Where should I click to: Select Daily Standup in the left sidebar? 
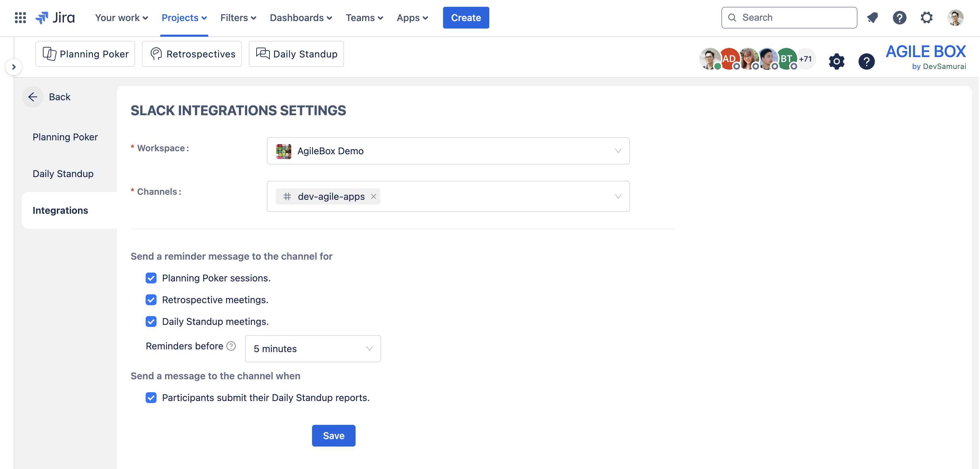click(63, 174)
